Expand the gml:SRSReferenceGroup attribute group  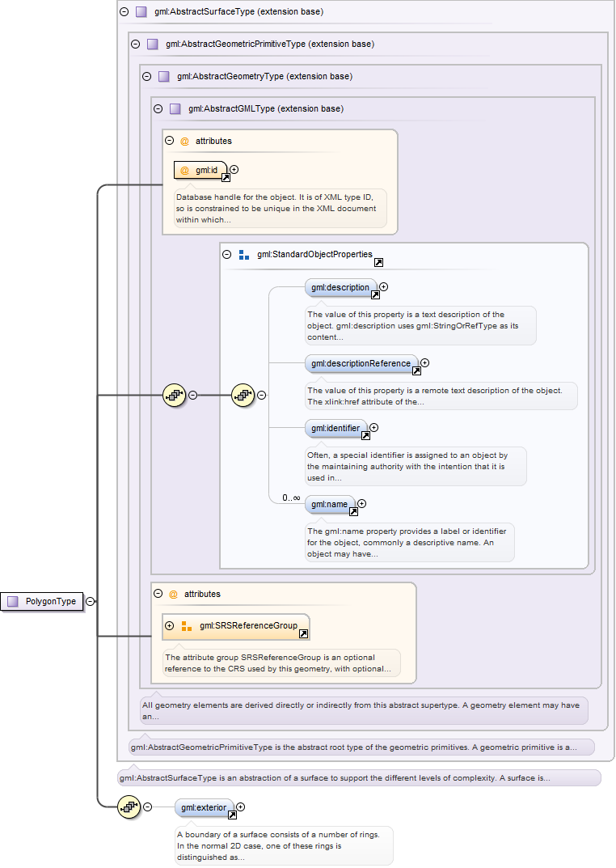[x=170, y=625]
